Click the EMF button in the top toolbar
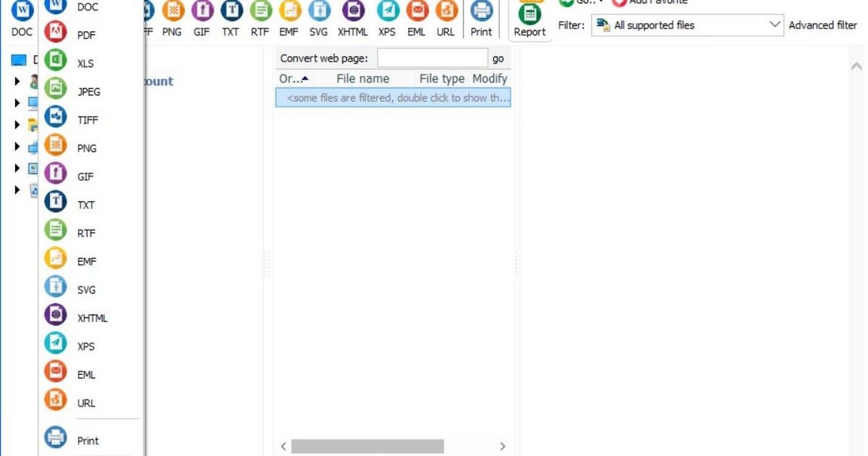868x456 pixels. tap(289, 17)
